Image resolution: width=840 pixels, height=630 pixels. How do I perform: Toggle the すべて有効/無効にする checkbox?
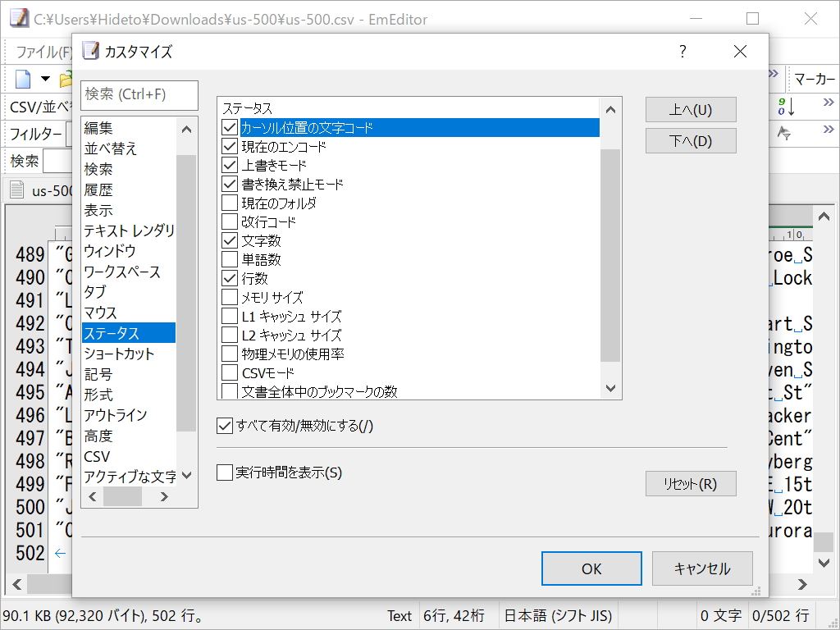226,425
